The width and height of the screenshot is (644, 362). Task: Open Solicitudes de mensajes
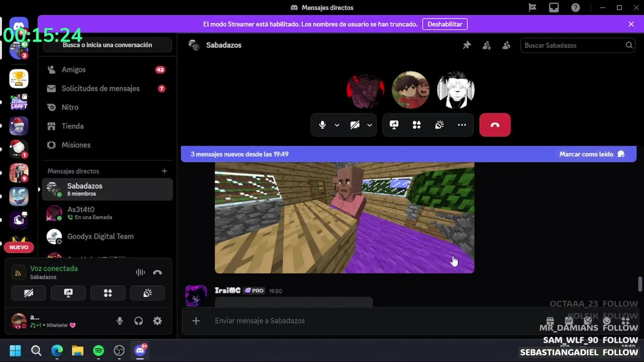tap(107, 88)
